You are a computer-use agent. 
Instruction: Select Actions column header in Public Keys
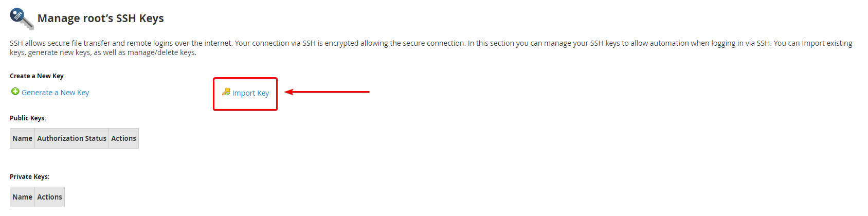coord(123,138)
